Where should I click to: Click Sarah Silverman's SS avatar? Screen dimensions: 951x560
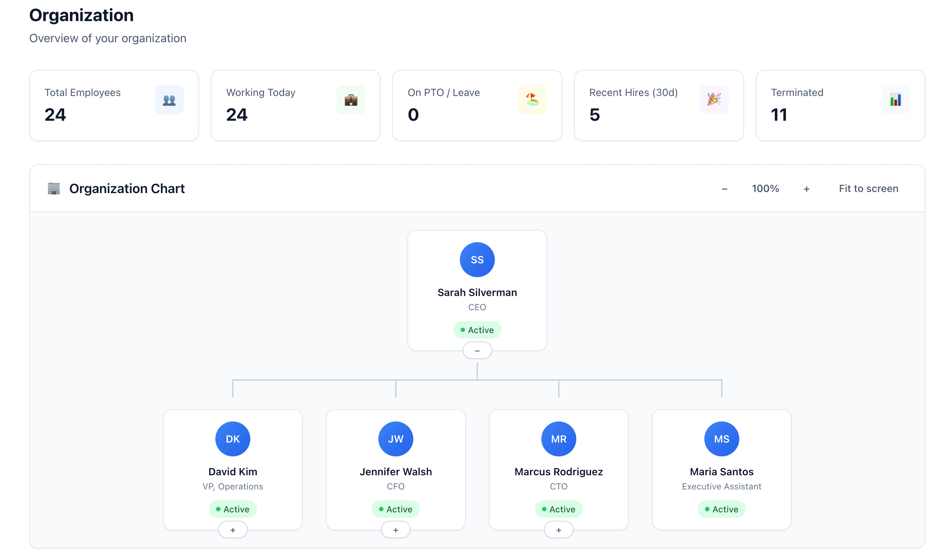pyautogui.click(x=477, y=260)
